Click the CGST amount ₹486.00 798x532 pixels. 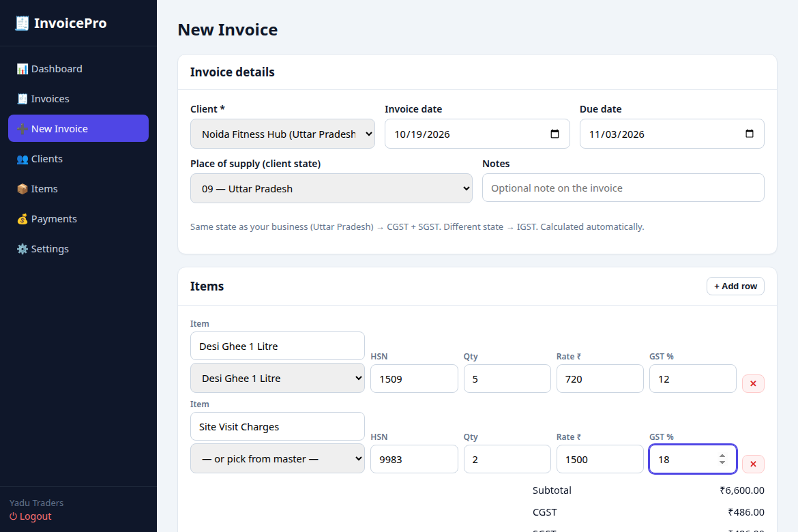tap(746, 512)
